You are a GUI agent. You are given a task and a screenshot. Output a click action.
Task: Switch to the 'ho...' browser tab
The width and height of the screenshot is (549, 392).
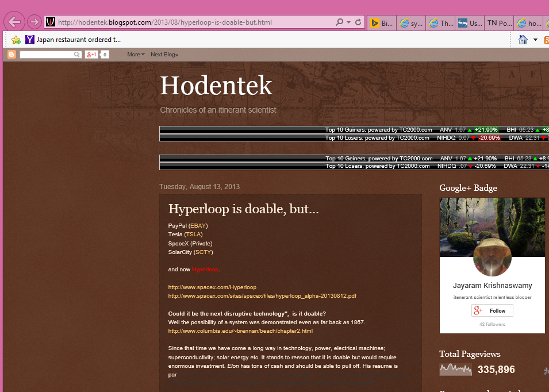tap(529, 23)
